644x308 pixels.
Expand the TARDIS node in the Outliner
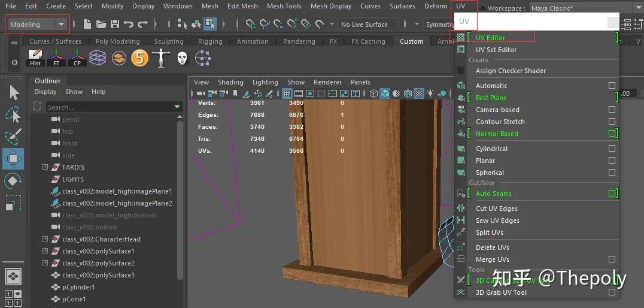click(45, 167)
